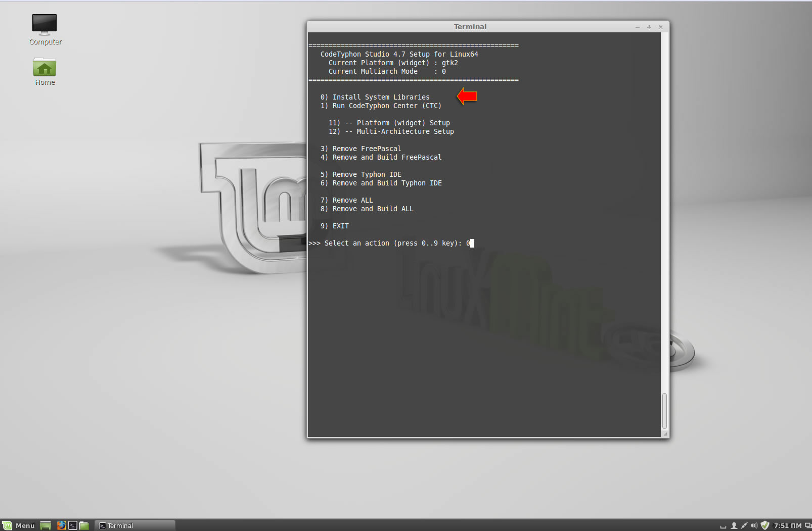Click the "Current Multiarch Mode" line
This screenshot has width=812, height=531.
tap(387, 71)
